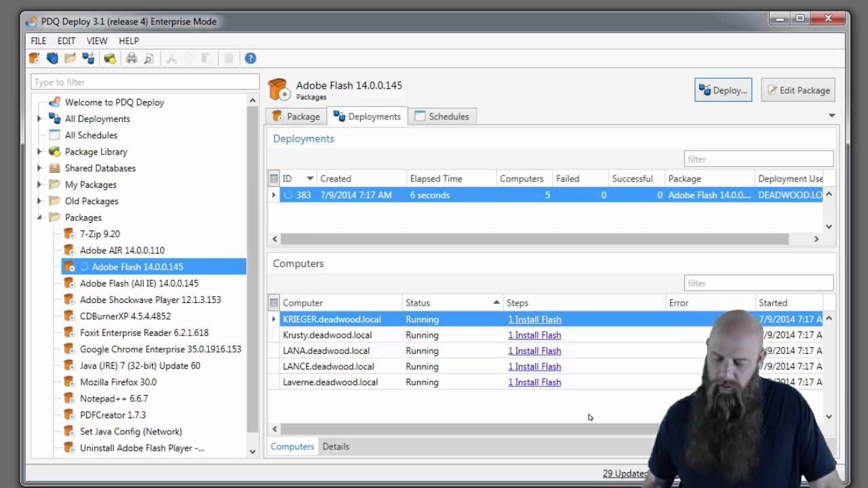Click the Successful column header

pos(636,178)
